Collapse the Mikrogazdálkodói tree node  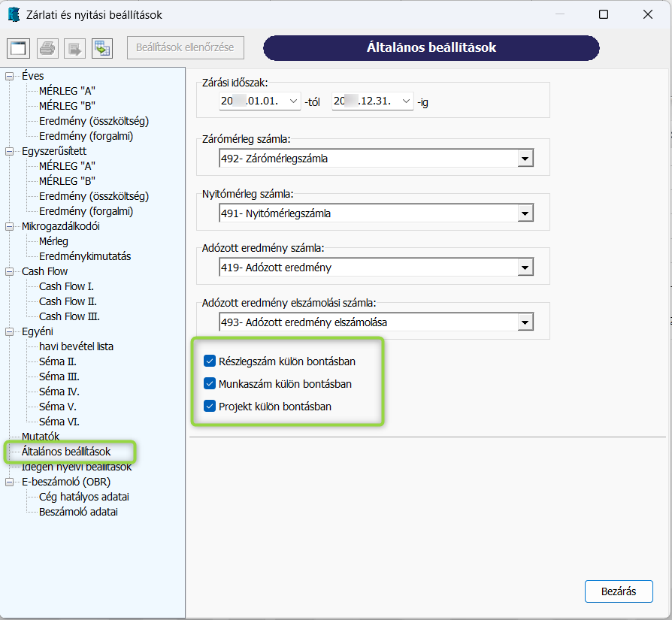coord(9,227)
